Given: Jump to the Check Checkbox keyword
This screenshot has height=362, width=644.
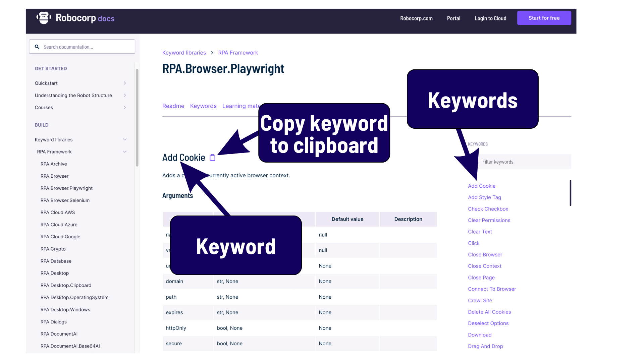Looking at the screenshot, I should 488,209.
